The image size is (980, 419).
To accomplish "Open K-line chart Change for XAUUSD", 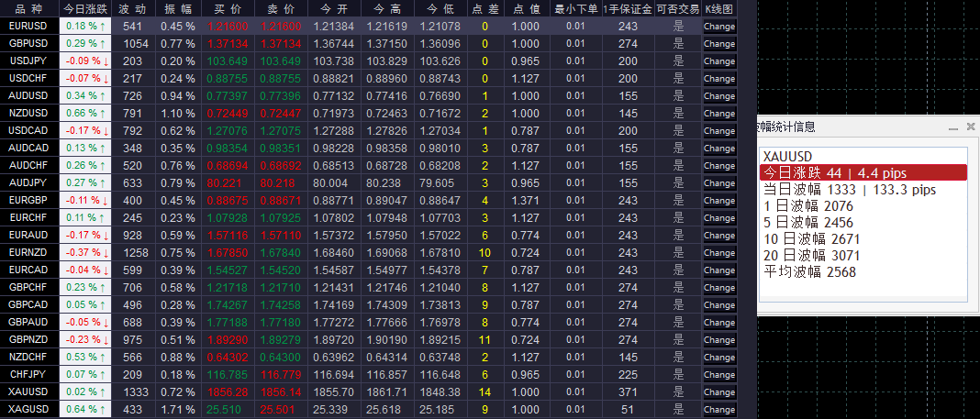I will coord(718,392).
